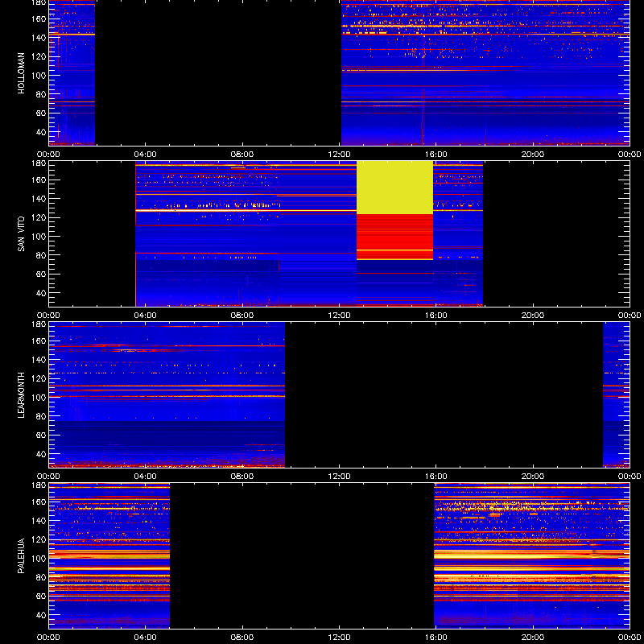
Task: Click the bright 127 MHz line in San Vito spectrogram
Action: [246, 211]
